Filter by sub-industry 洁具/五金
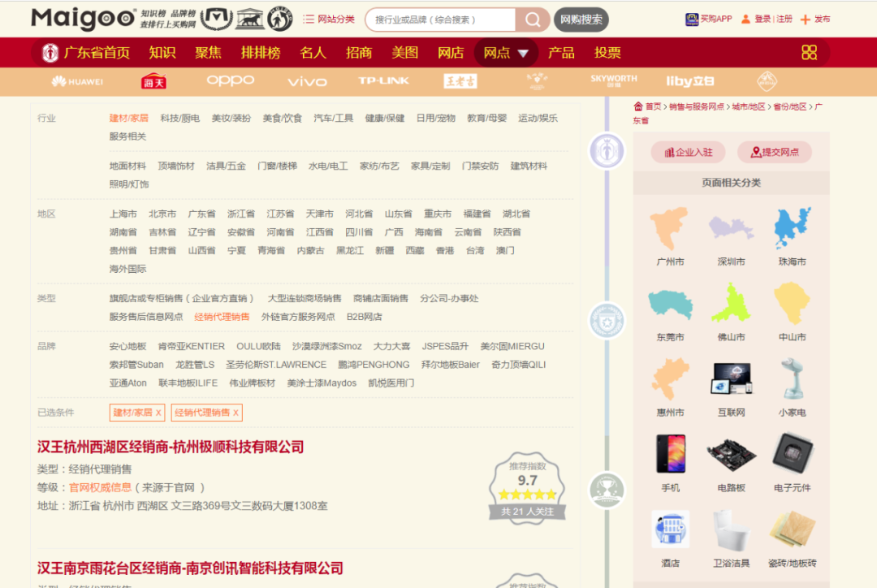Screen dimensions: 877x588 click(x=226, y=166)
